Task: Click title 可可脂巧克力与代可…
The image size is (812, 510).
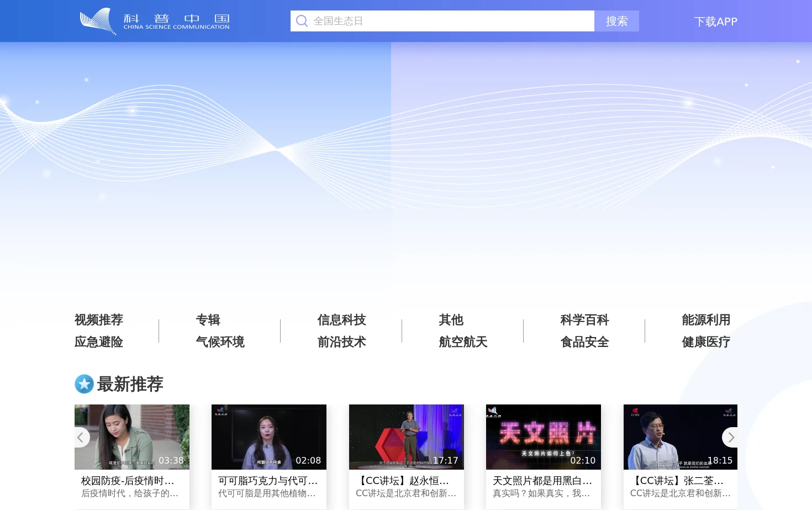Action: pyautogui.click(x=268, y=481)
